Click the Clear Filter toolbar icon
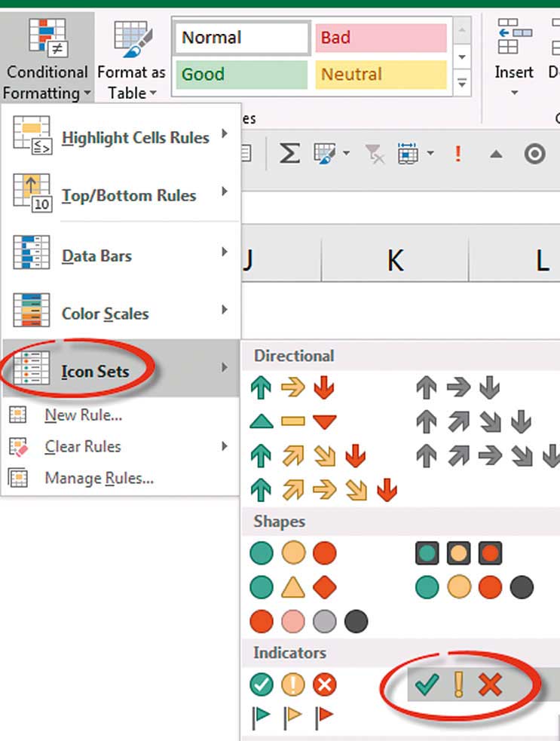The image size is (560, 741). point(375,153)
